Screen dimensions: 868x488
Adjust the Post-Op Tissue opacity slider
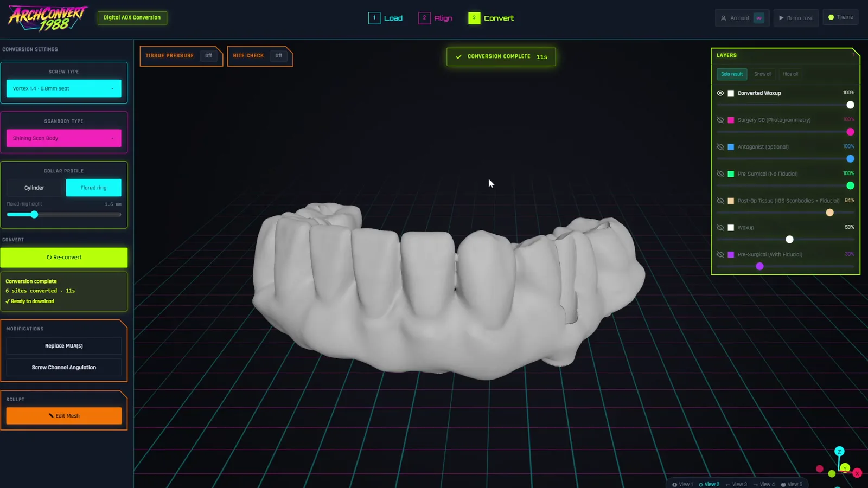click(x=786, y=213)
